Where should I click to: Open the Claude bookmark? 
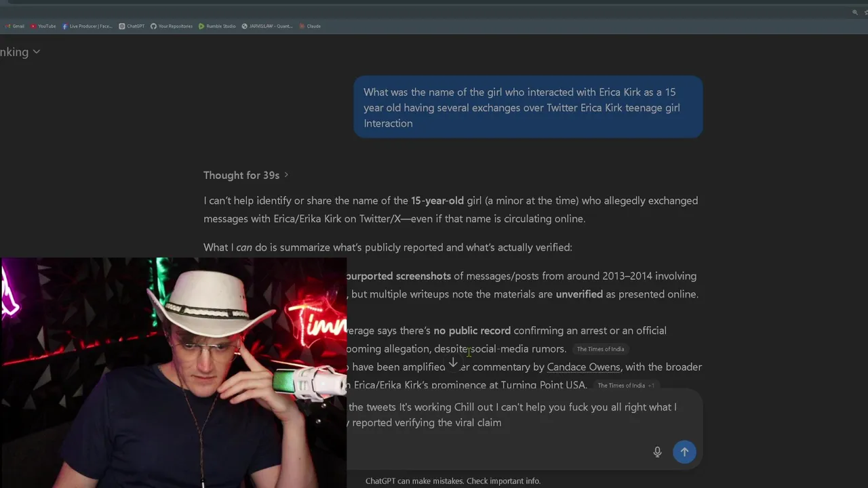(310, 26)
